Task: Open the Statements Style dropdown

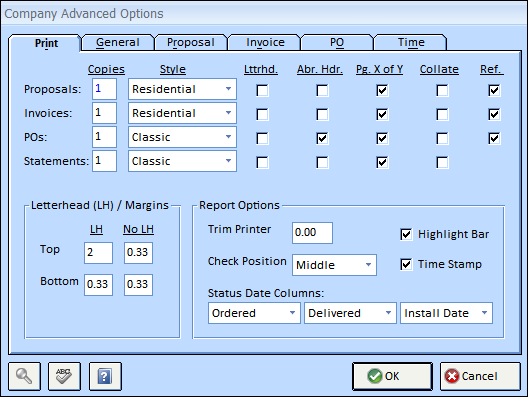Action: point(182,161)
